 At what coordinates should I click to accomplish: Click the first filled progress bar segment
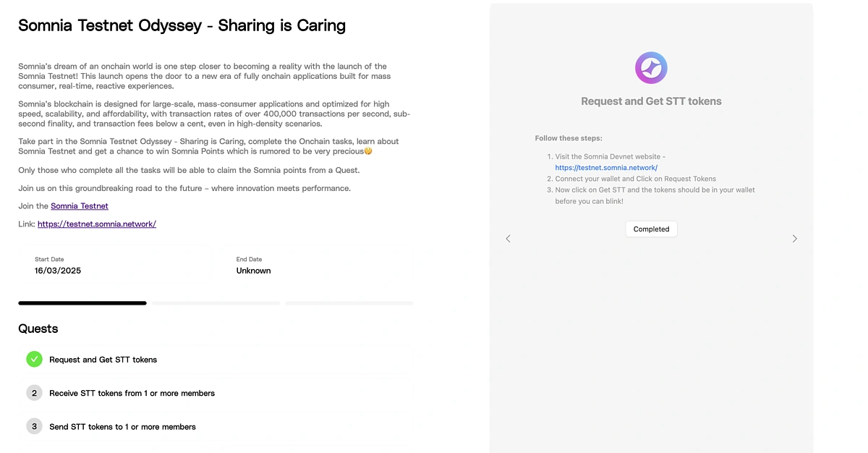tap(82, 303)
